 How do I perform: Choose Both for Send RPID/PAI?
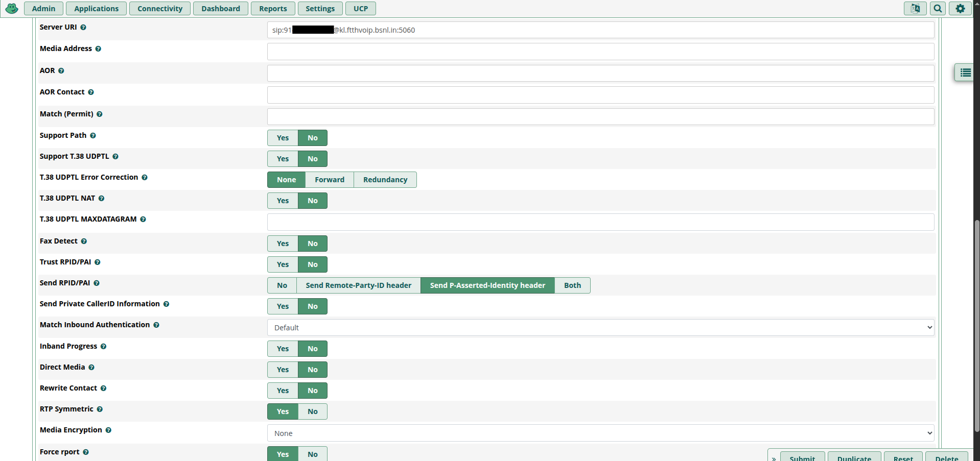[572, 285]
